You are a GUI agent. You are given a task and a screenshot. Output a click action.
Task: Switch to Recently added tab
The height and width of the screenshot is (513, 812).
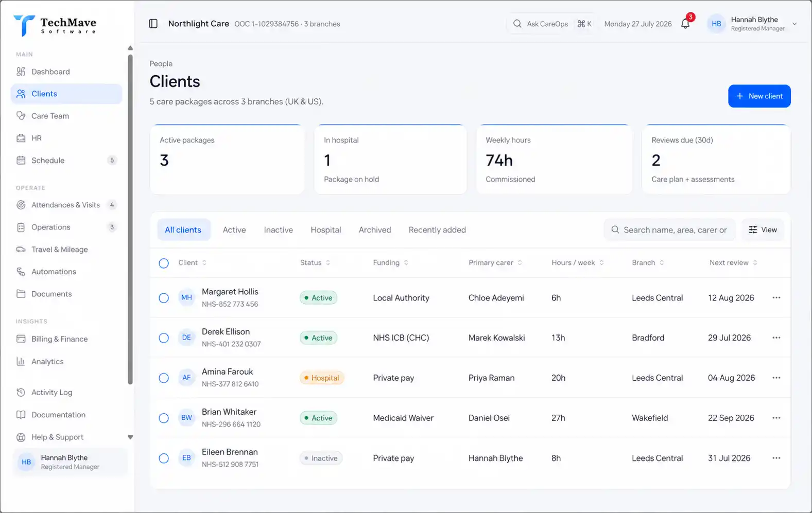coord(437,230)
